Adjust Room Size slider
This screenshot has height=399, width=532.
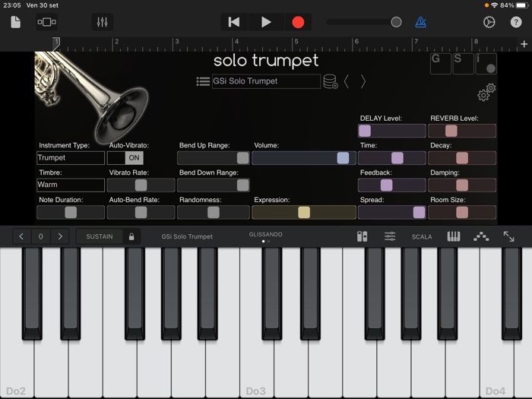[462, 212]
